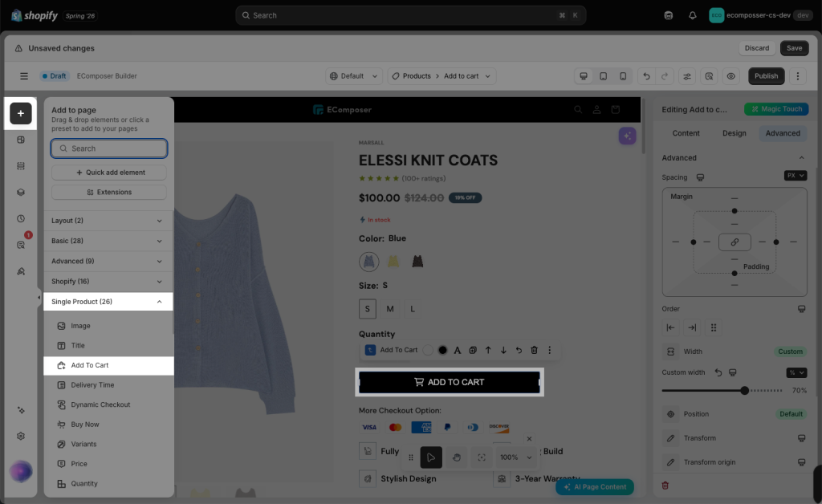Set order to last
The image size is (822, 504).
pyautogui.click(x=692, y=327)
